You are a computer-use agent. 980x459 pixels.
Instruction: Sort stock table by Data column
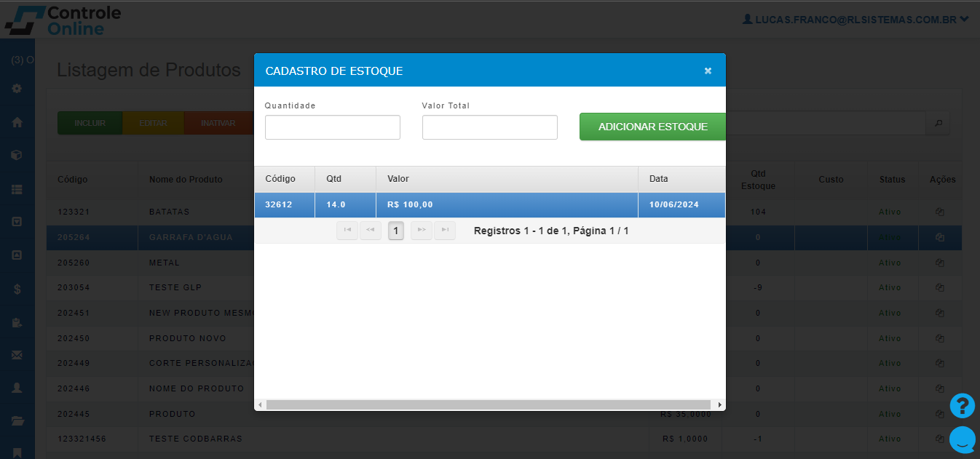tap(681, 179)
